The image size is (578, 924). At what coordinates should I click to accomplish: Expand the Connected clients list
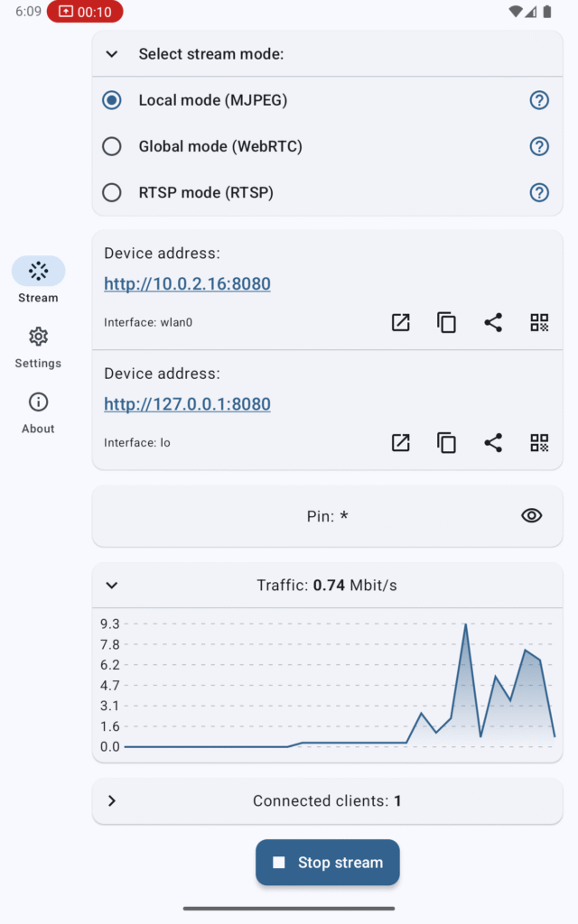pyautogui.click(x=111, y=800)
